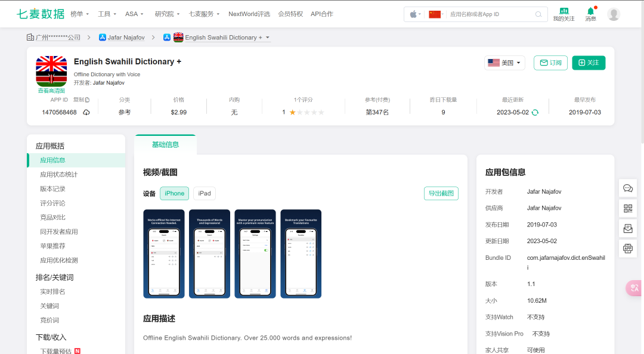Screen dimensions: 644x354
Task: Select the iPhone device toggle
Action: pos(174,194)
